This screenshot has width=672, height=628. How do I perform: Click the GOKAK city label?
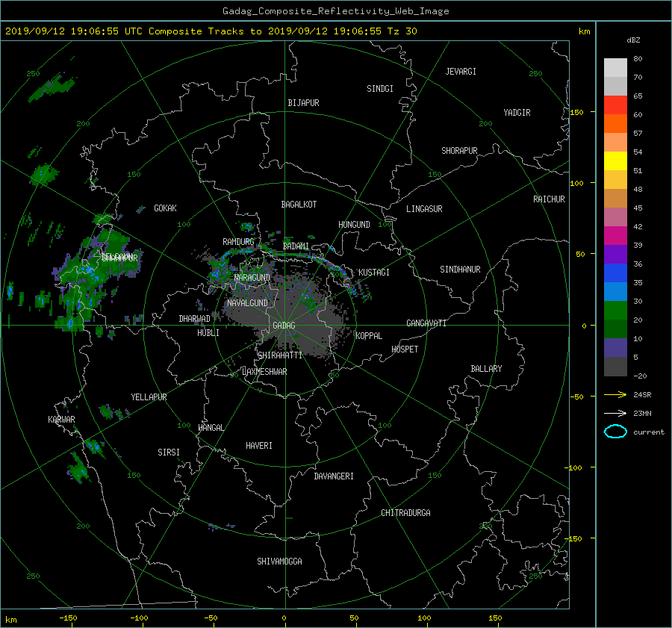166,208
